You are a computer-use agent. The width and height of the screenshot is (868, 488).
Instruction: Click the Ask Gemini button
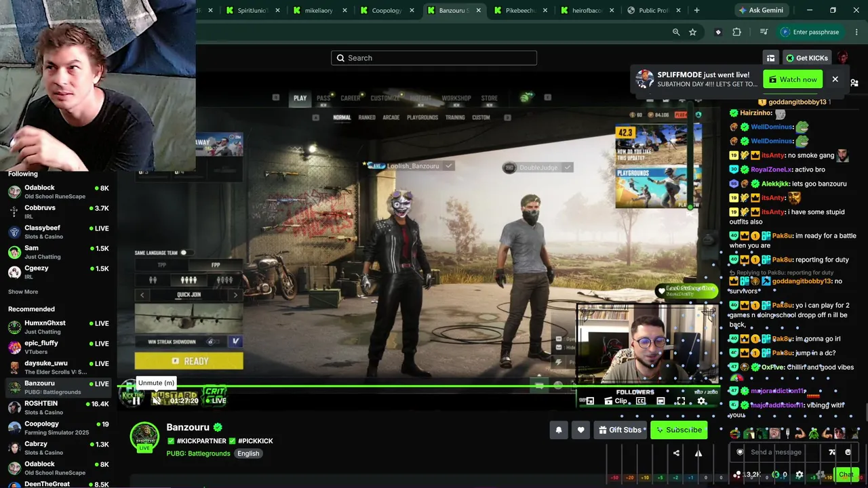(x=760, y=10)
